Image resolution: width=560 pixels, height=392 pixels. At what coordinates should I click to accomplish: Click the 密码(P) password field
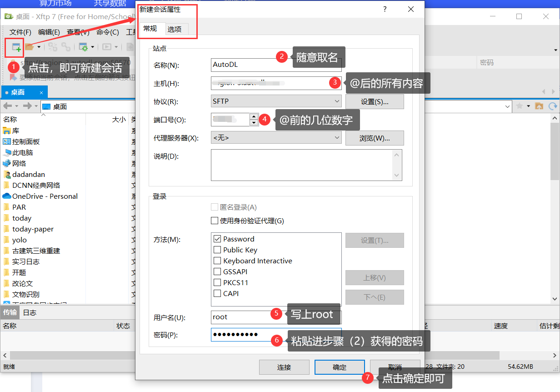(x=276, y=335)
